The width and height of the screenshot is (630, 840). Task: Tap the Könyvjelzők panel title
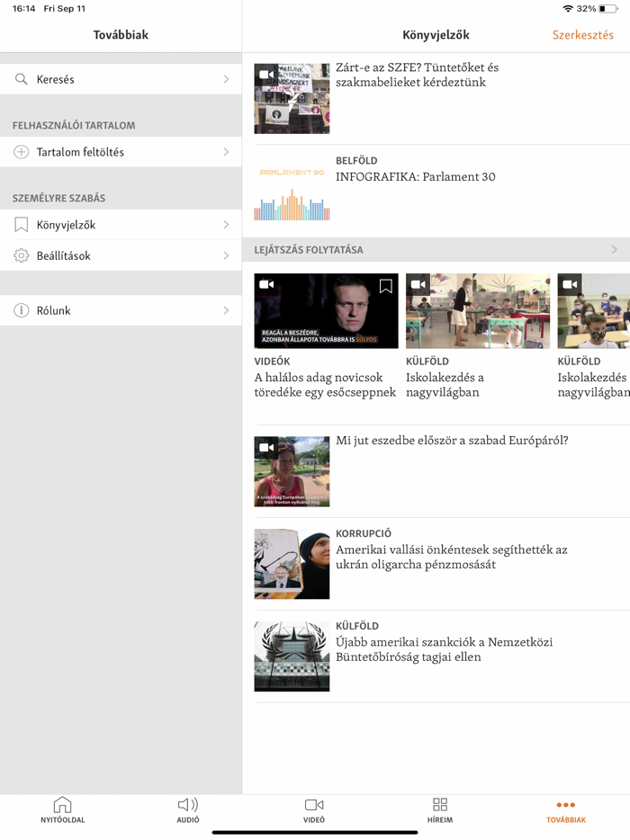436,35
